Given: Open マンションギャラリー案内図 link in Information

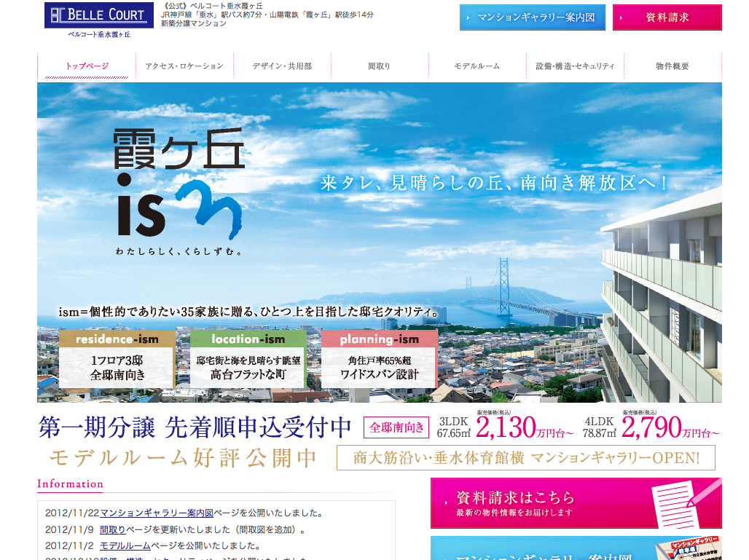Looking at the screenshot, I should coord(157,513).
